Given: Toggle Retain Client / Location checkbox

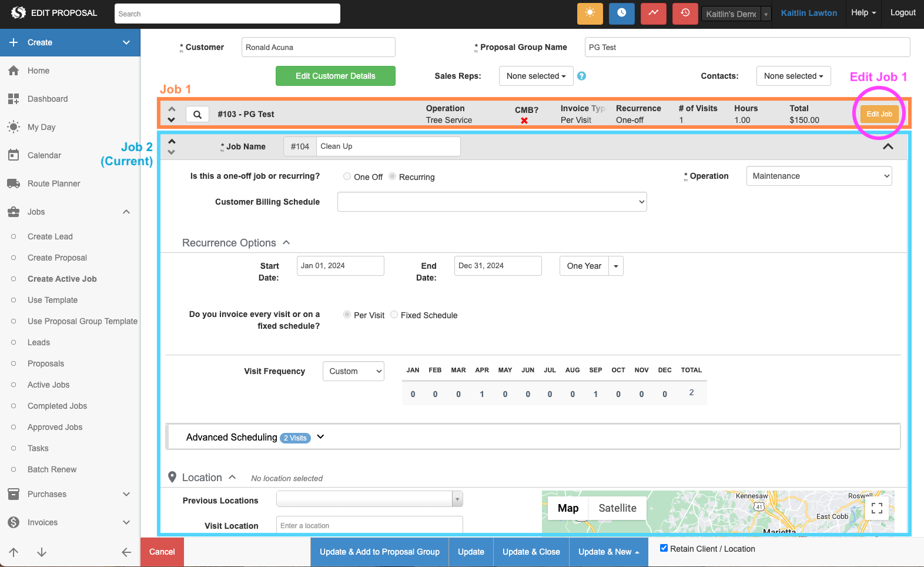Looking at the screenshot, I should coord(664,548).
